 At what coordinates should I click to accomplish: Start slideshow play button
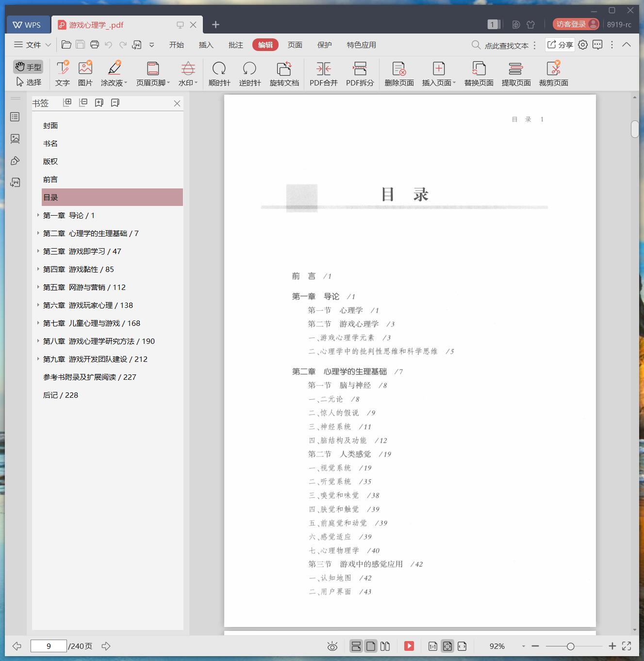click(409, 646)
